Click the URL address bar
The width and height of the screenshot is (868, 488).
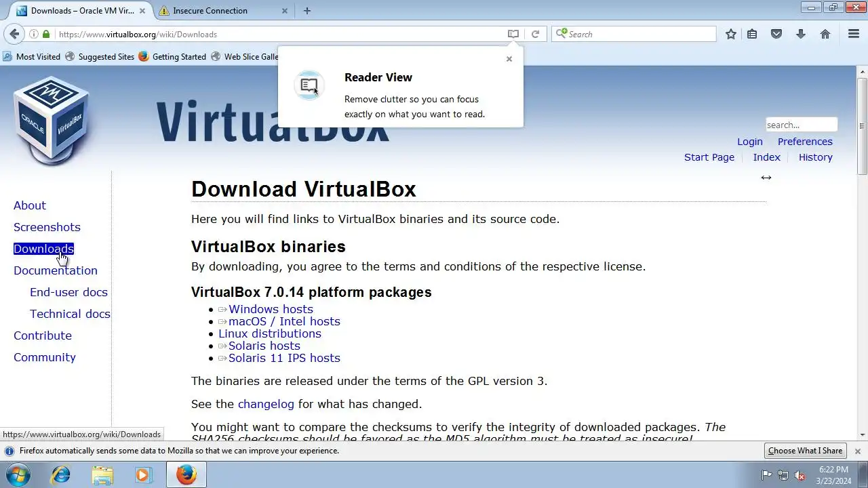(x=278, y=34)
